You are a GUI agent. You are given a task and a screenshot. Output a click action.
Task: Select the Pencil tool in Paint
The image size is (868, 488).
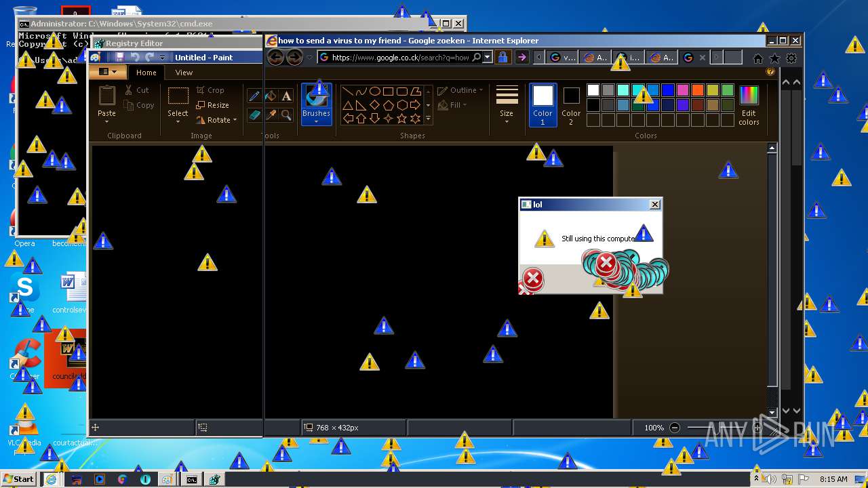254,96
